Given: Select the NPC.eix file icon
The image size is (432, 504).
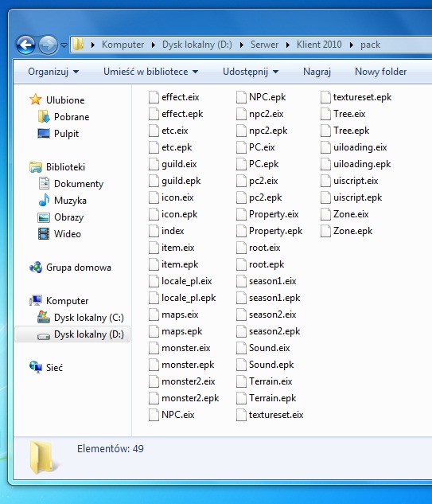Looking at the screenshot, I should (x=154, y=415).
